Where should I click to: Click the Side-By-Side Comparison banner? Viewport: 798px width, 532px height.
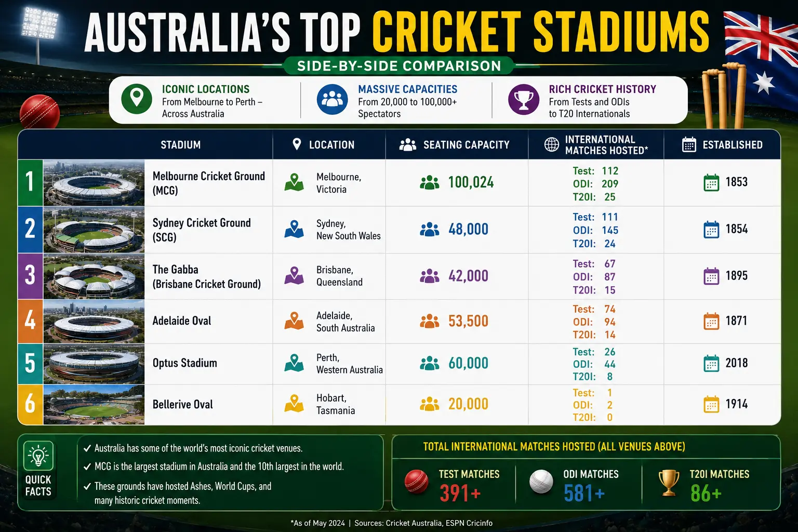pos(399,66)
